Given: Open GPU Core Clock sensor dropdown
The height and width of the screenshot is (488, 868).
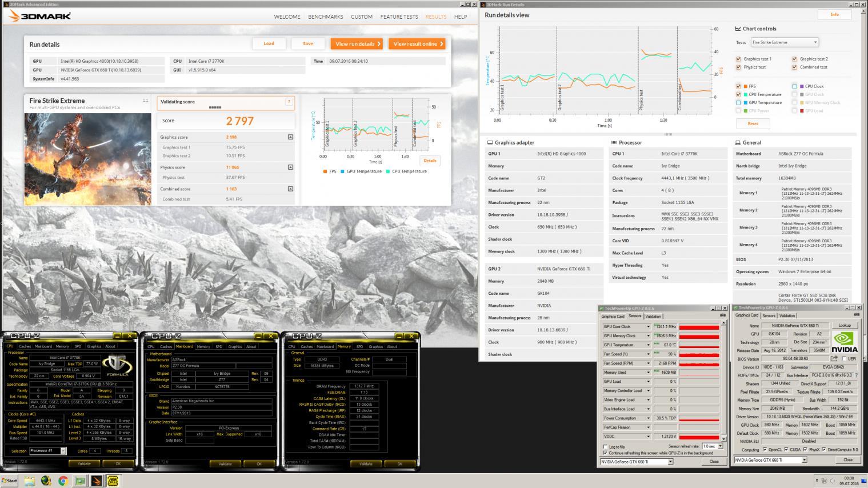Looking at the screenshot, I should coord(648,327).
